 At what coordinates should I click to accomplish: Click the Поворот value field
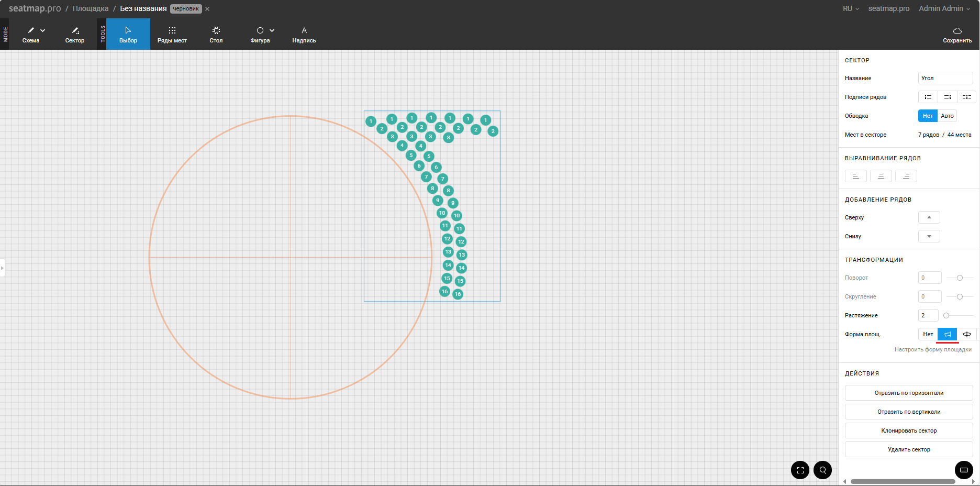tap(930, 278)
